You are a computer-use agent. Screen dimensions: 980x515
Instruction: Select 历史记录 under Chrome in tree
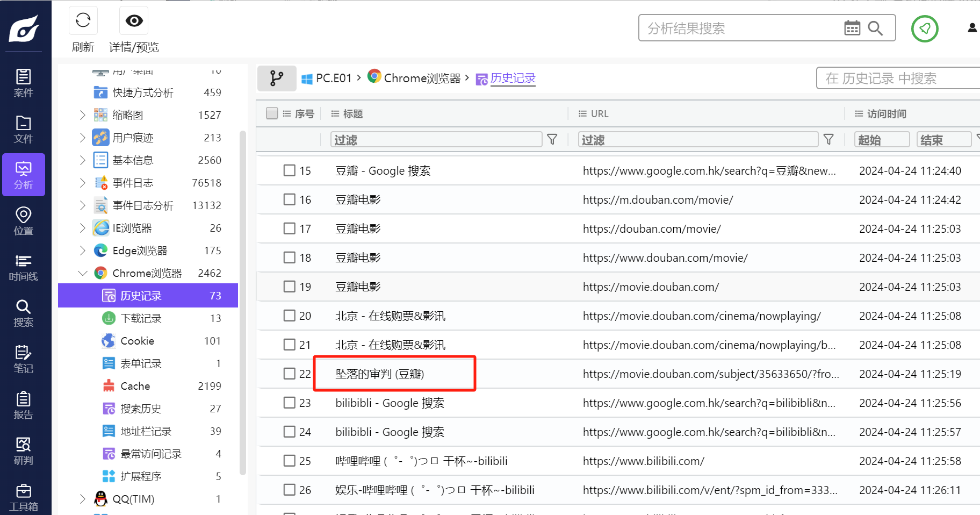point(148,296)
